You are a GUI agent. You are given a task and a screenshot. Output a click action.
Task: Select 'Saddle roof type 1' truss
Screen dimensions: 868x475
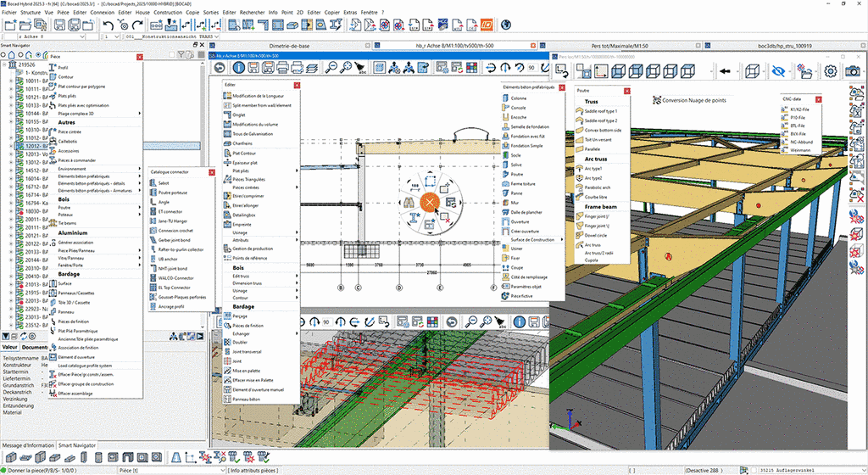point(600,111)
